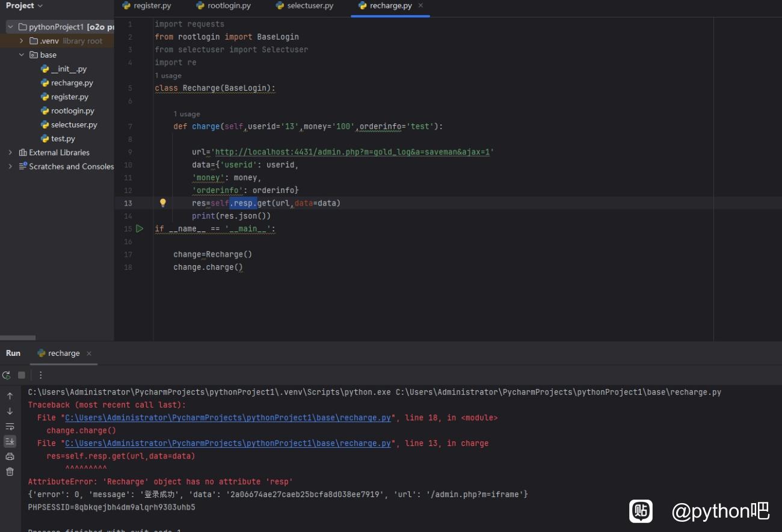
Task: Click the .venv library root folder
Action: tap(66, 41)
